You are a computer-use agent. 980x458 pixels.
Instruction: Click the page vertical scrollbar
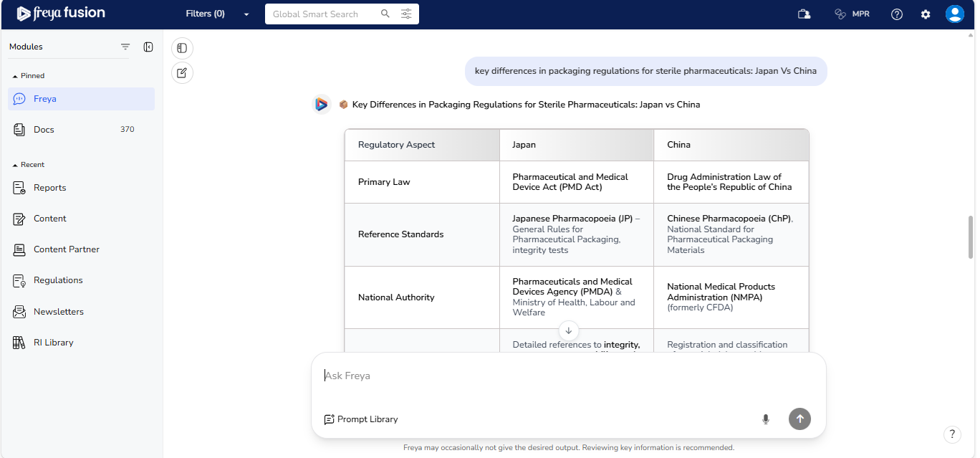(x=971, y=237)
